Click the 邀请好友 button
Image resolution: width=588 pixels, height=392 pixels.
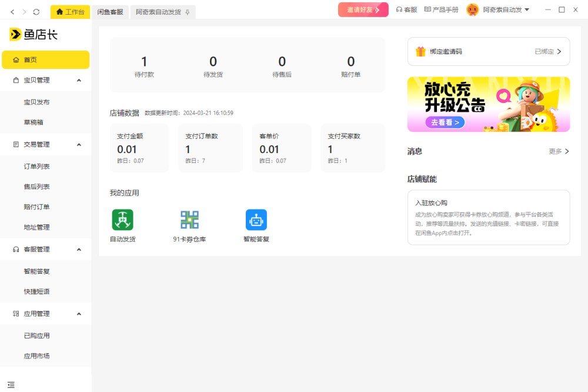pyautogui.click(x=363, y=10)
